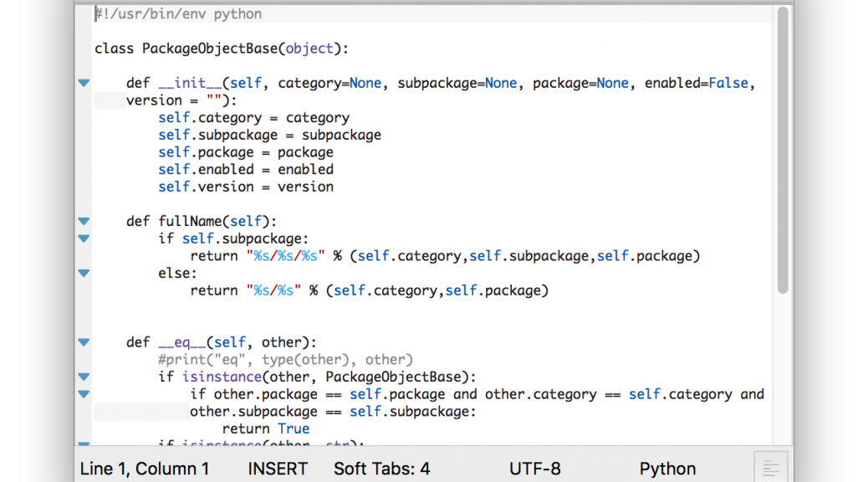This screenshot has height=482, width=868.
Task: Collapse the __eq__ method fold arrow
Action: (84, 341)
